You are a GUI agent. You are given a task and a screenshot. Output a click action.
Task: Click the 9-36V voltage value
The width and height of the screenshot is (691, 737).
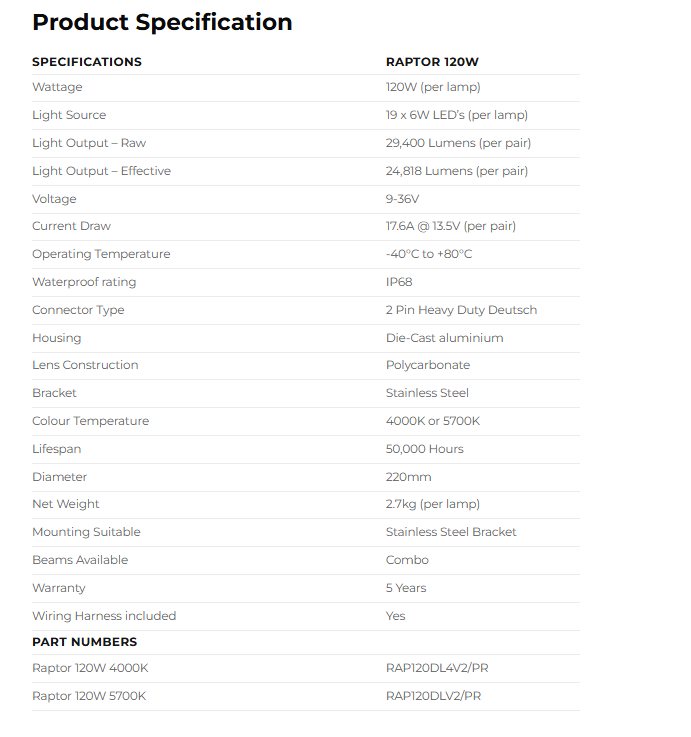click(x=402, y=199)
